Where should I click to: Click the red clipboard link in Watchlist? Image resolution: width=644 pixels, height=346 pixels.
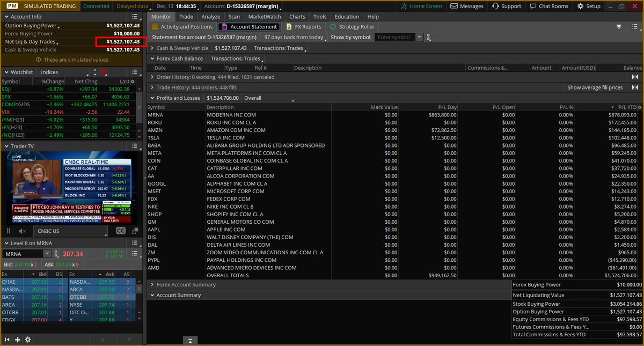coord(104,72)
